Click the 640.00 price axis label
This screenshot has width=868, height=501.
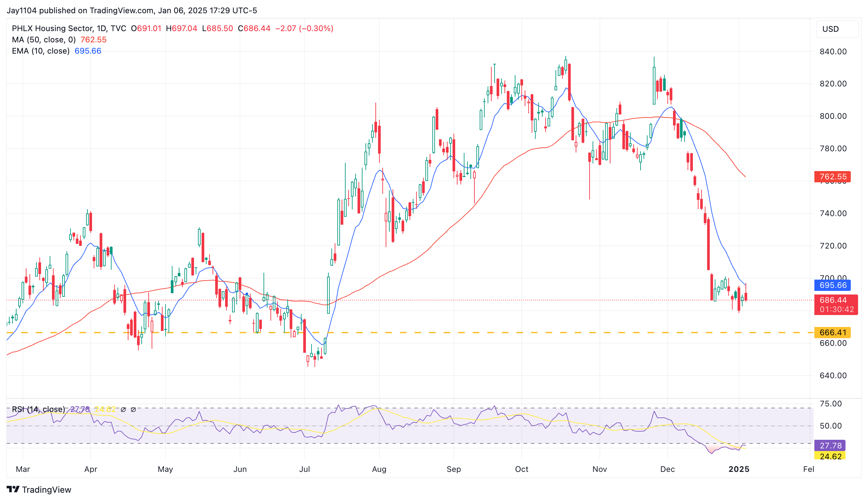833,375
